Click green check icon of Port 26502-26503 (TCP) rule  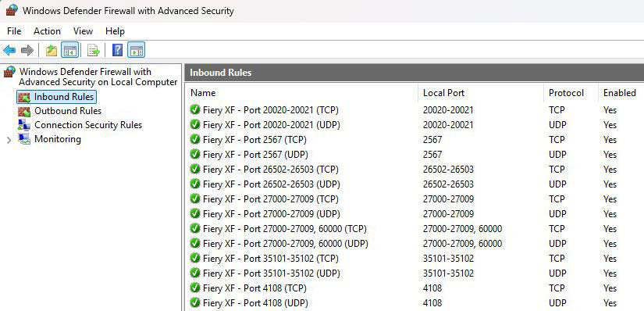point(195,169)
